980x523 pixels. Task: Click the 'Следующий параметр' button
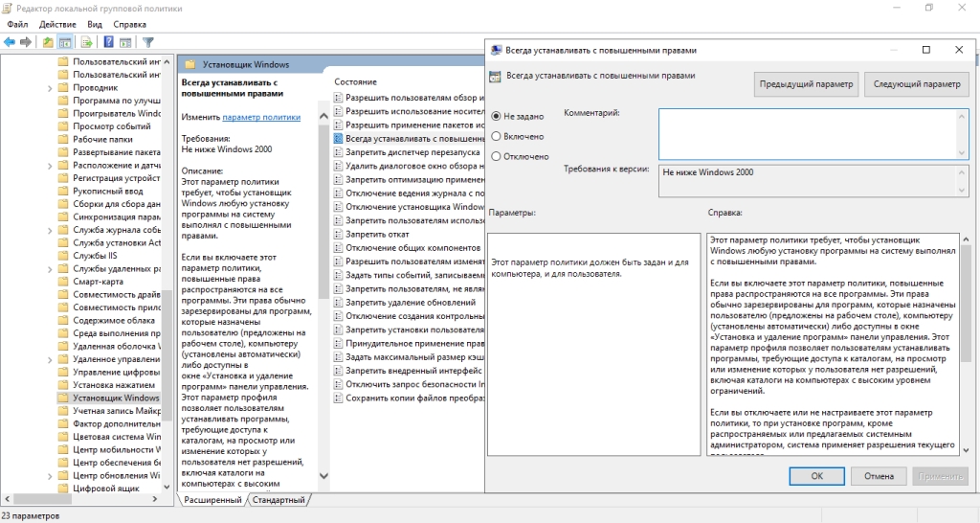(916, 84)
